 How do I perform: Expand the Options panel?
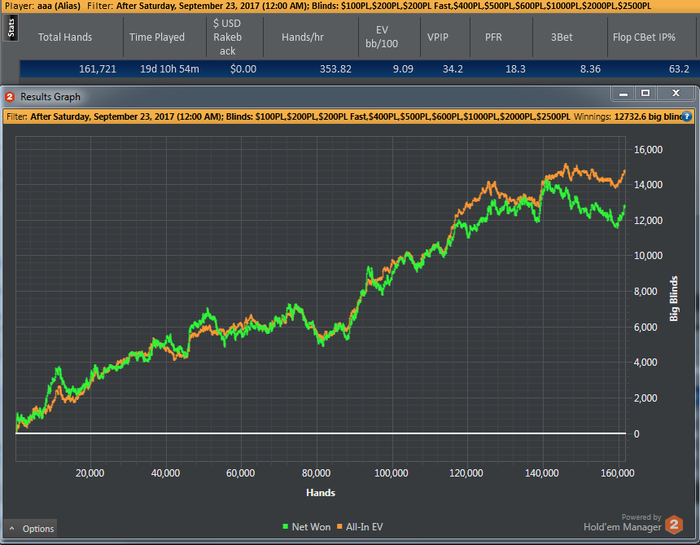[x=31, y=528]
